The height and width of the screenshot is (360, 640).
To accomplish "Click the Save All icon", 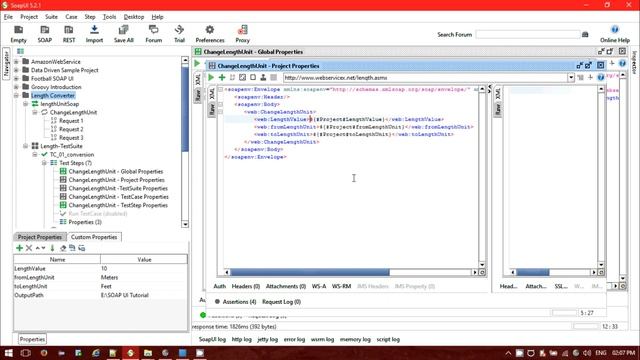I will click(124, 34).
